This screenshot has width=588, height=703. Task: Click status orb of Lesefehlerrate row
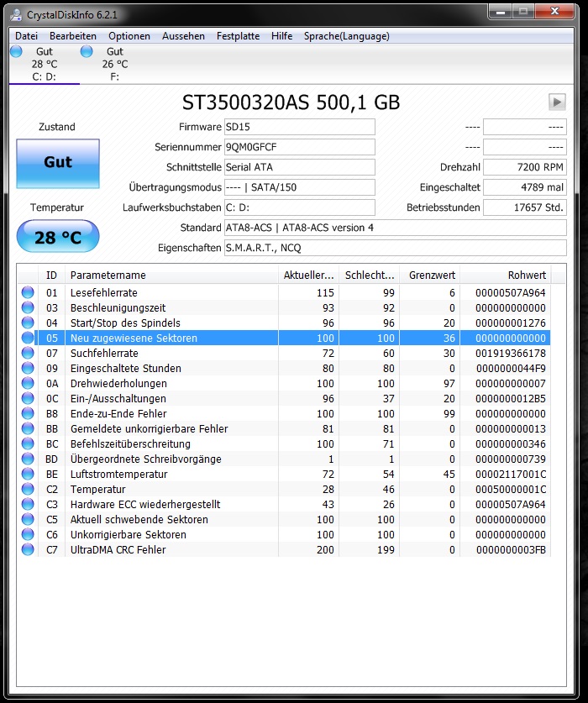pyautogui.click(x=28, y=292)
